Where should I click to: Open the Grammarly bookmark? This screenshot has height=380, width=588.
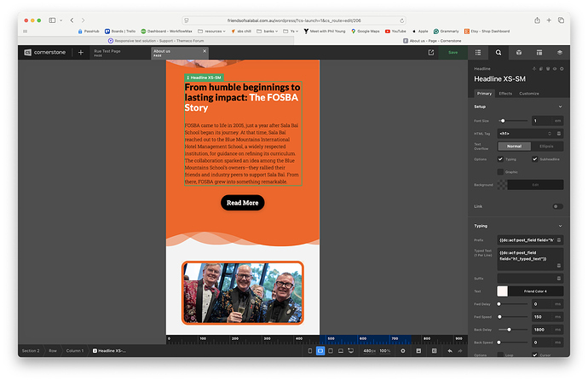(447, 32)
